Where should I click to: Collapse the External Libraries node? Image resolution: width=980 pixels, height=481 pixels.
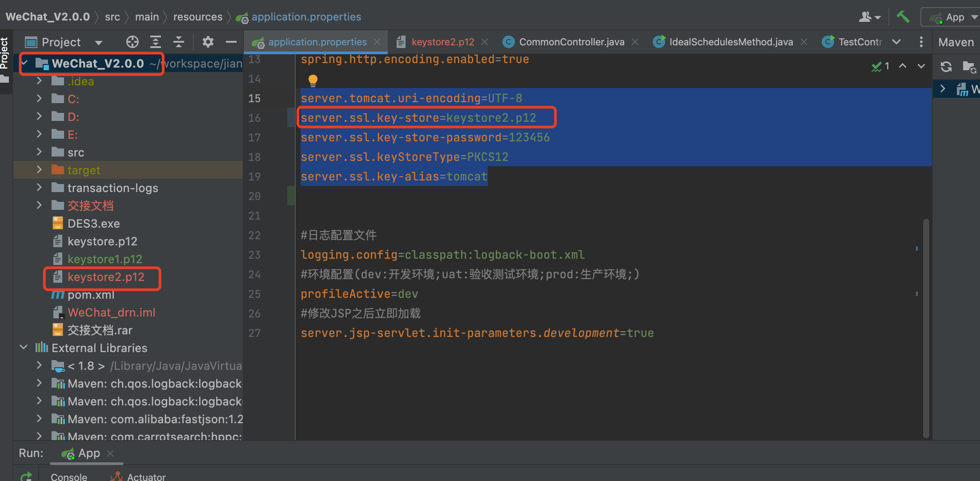pyautogui.click(x=24, y=347)
